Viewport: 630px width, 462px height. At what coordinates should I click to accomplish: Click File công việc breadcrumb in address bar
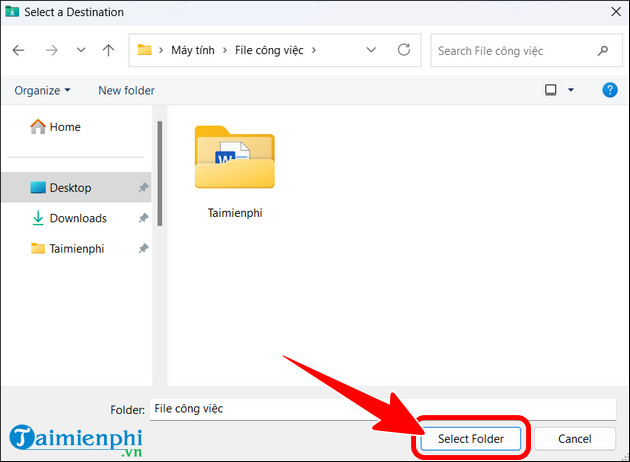tap(269, 50)
